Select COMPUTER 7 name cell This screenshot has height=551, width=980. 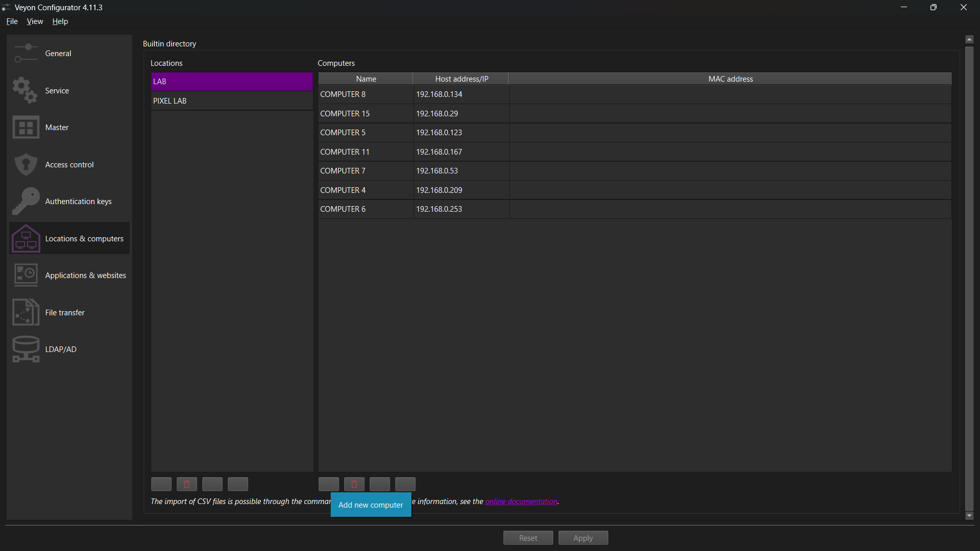point(366,171)
